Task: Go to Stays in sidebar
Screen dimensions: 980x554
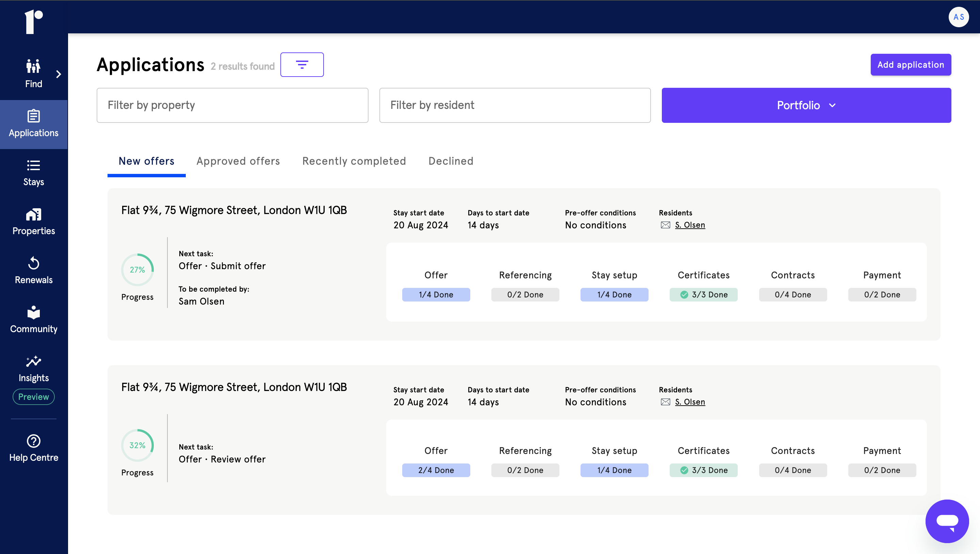Action: [33, 173]
